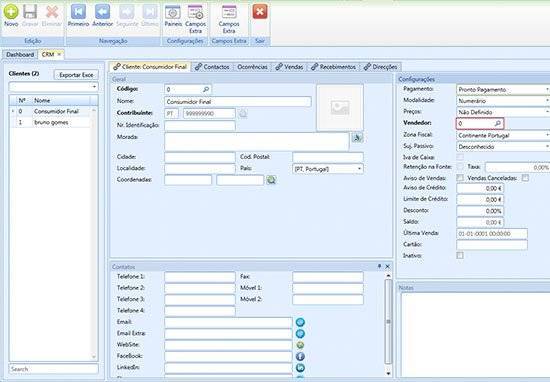Select the bruno gomes client row

(51, 122)
